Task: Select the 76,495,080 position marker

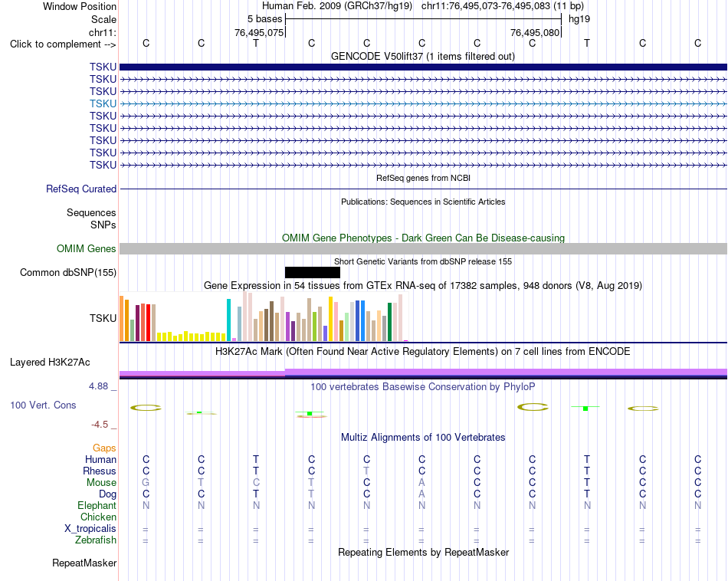Action: coord(535,32)
